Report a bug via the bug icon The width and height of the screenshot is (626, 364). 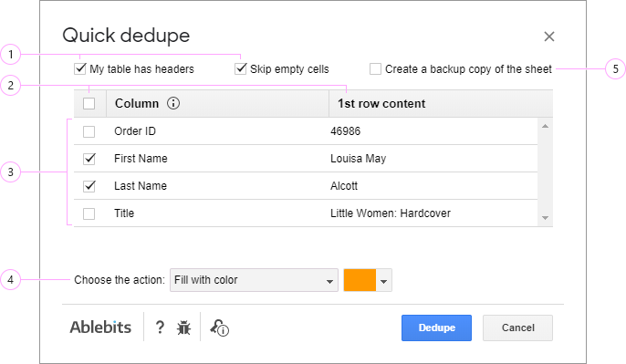pos(183,328)
